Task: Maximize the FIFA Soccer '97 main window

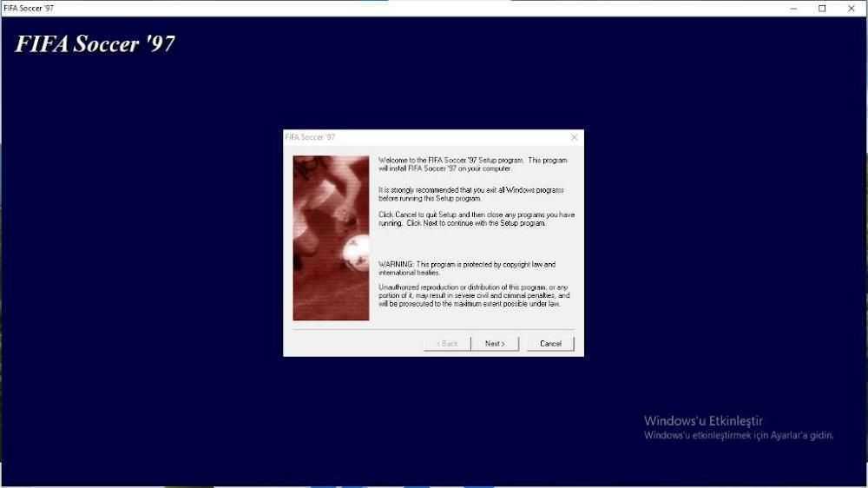Action: coord(822,9)
